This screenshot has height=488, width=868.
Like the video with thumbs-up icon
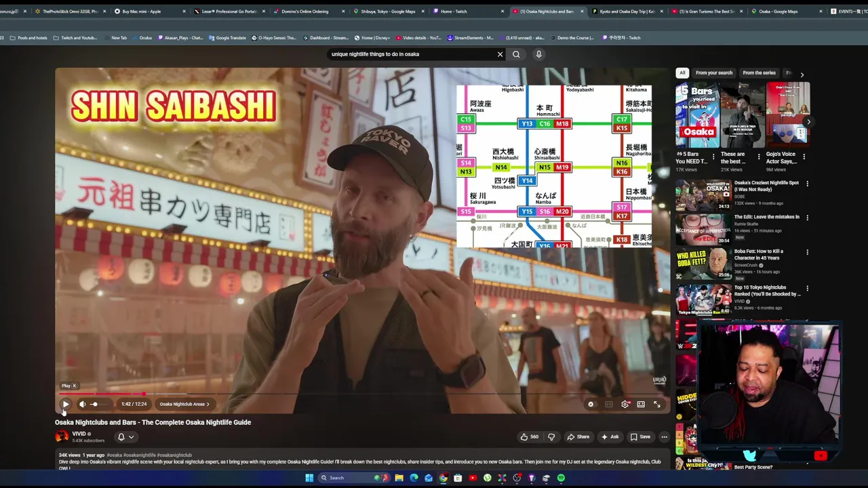[530, 437]
